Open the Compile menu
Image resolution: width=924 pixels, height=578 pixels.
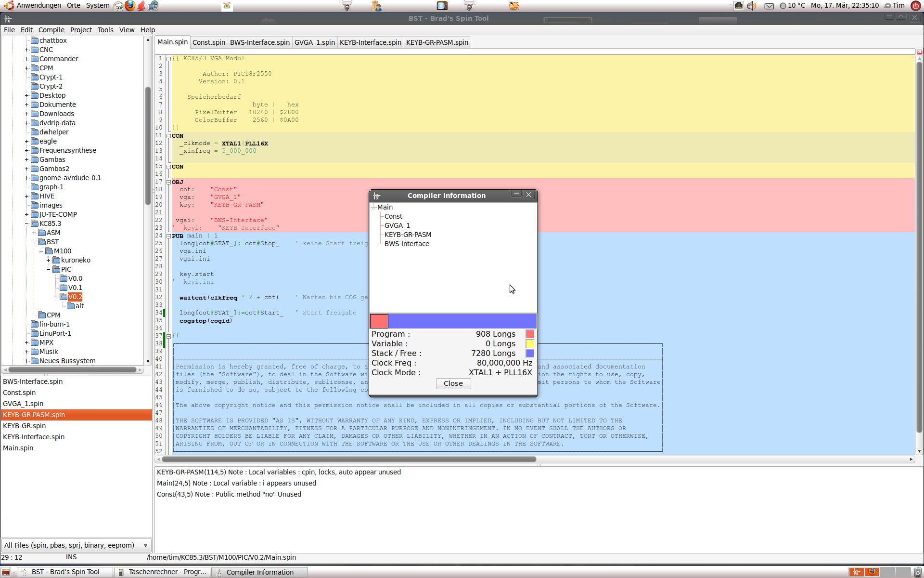(51, 30)
